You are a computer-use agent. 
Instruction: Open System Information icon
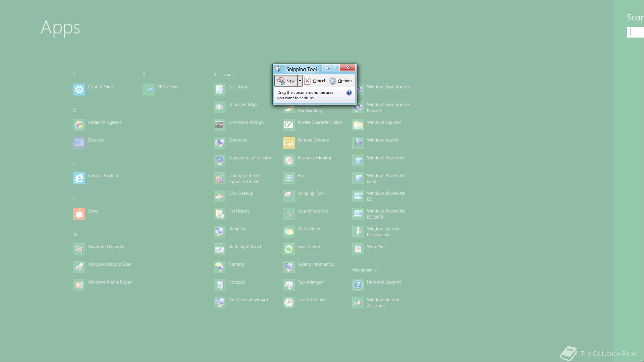point(289,267)
